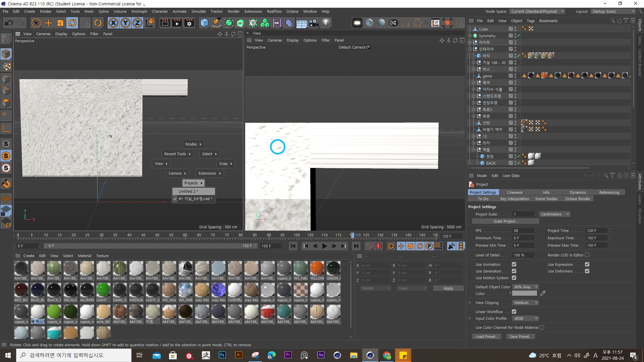The height and width of the screenshot is (362, 644).
Task: Switch to Cineware tab
Action: [x=515, y=192]
